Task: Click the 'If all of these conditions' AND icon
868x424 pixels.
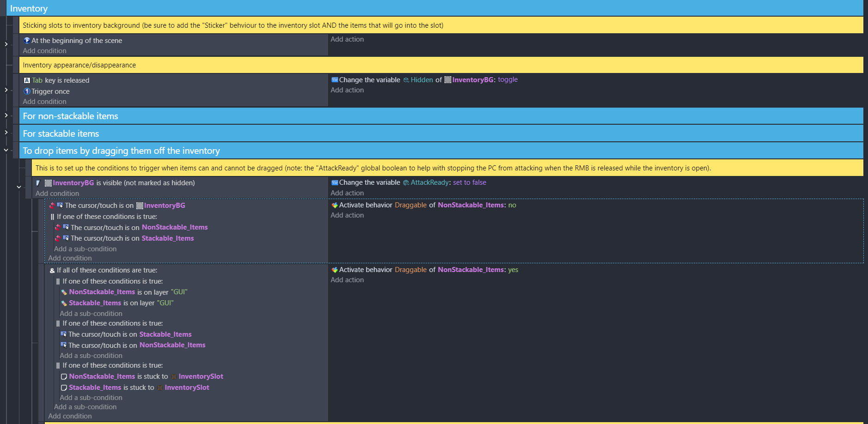Action: click(x=52, y=271)
